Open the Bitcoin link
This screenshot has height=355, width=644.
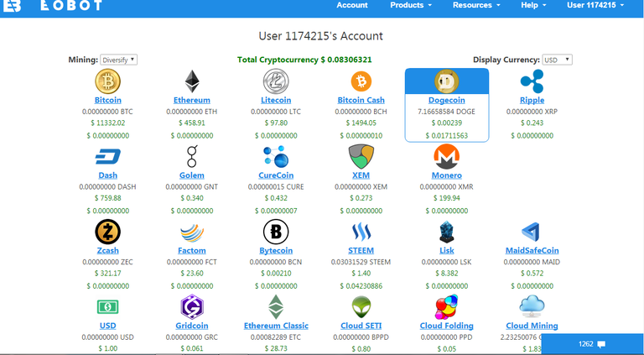pyautogui.click(x=107, y=100)
